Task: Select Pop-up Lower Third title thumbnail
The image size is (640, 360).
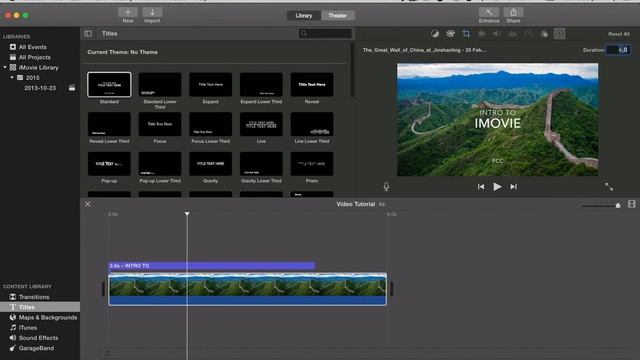Action: click(x=160, y=164)
